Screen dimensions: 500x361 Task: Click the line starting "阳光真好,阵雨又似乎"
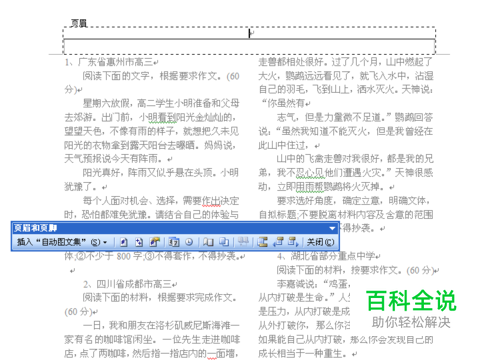point(161,173)
